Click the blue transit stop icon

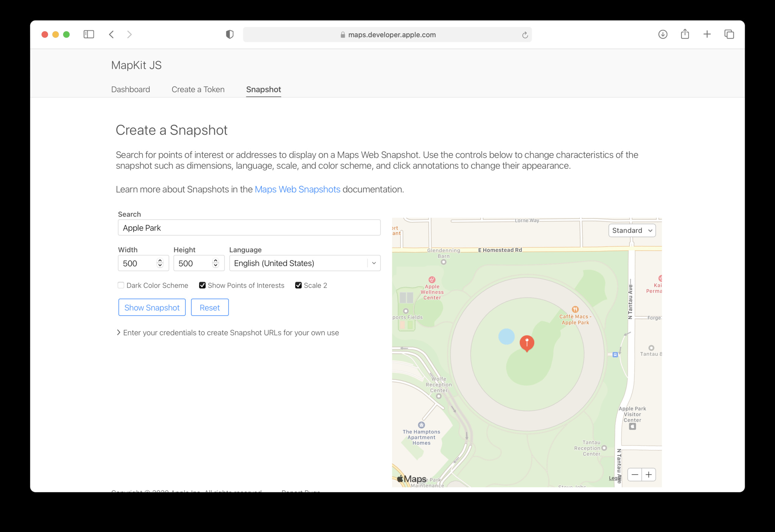[615, 355]
